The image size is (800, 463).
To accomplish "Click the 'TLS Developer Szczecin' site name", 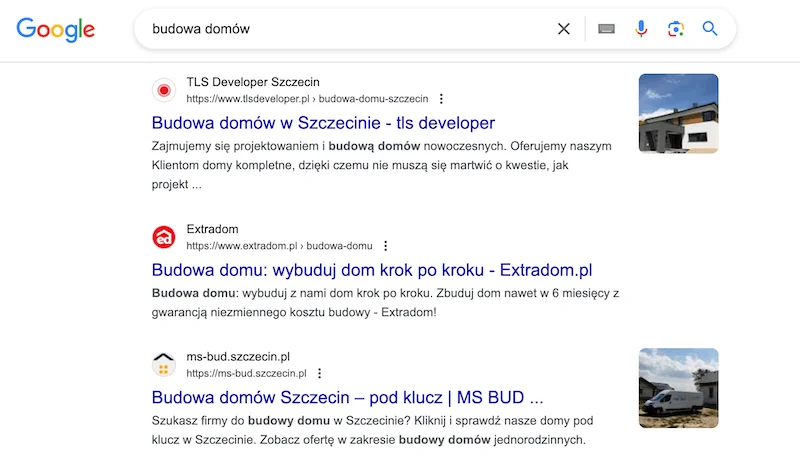I will click(253, 82).
